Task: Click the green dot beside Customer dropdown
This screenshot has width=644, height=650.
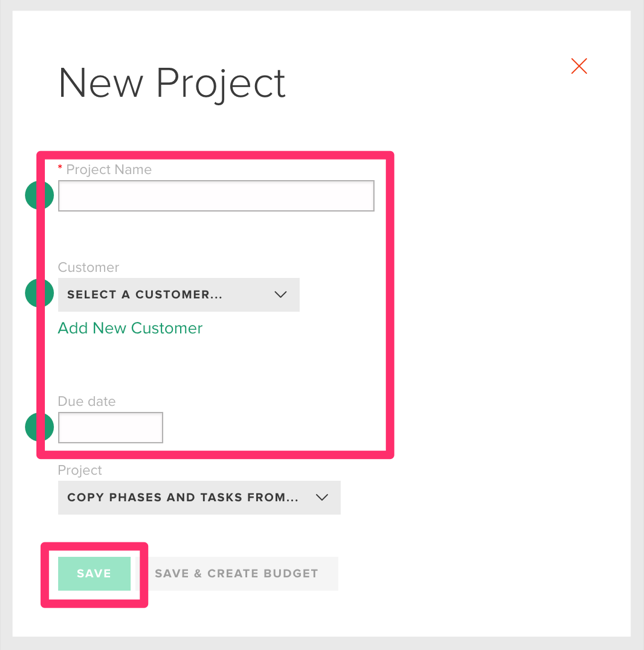Action: click(39, 293)
